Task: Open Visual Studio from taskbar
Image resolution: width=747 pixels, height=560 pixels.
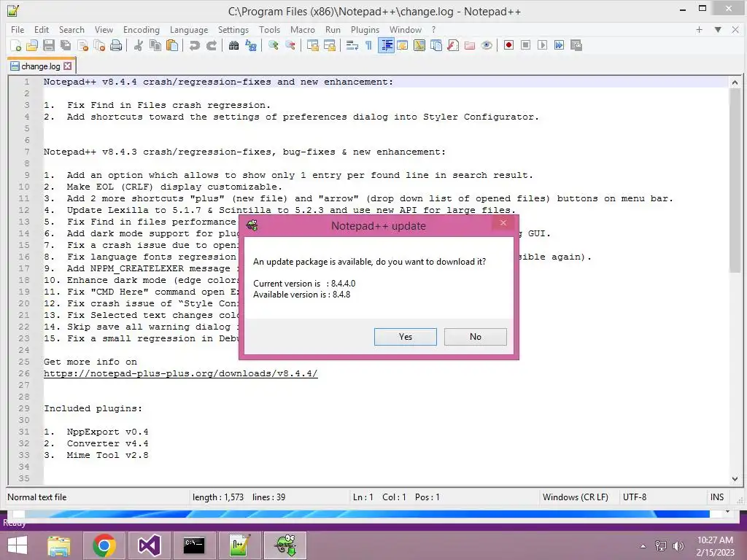Action: (x=149, y=545)
